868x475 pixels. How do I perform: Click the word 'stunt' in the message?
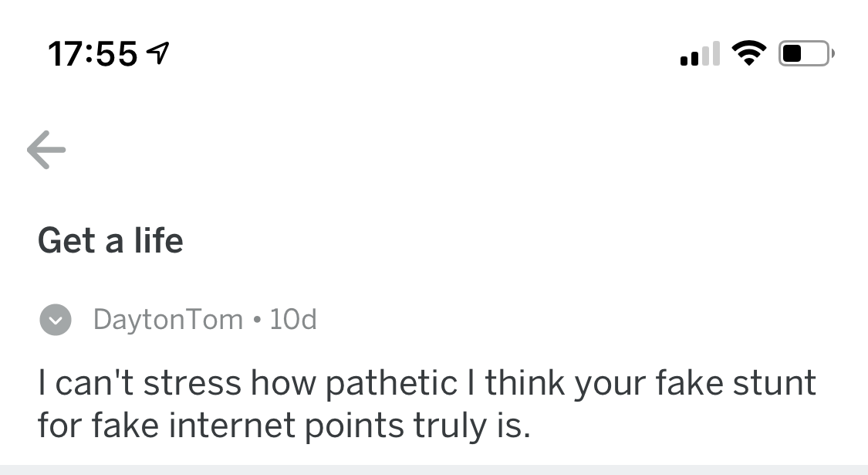tap(775, 383)
